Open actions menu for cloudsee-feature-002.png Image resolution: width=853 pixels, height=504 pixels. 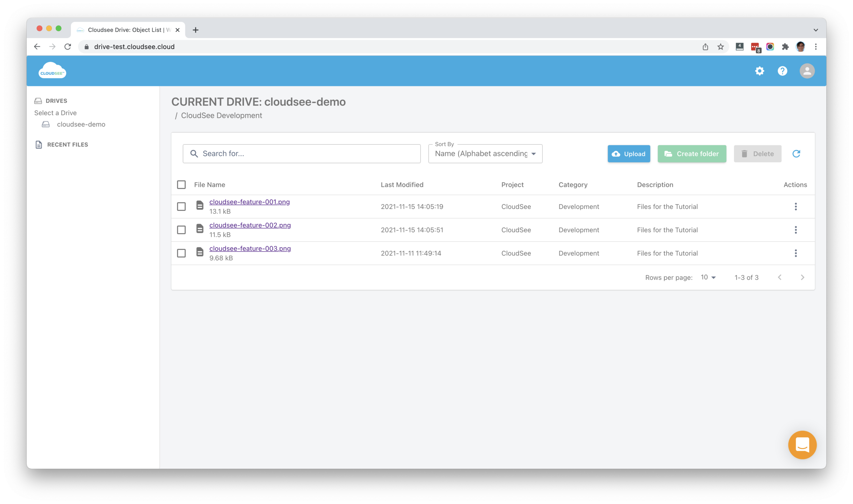coord(796,230)
